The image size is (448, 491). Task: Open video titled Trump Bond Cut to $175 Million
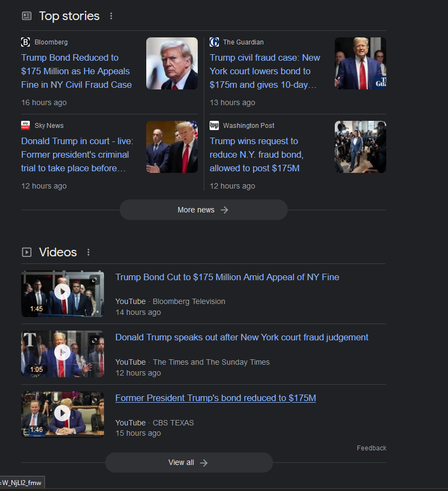228,277
